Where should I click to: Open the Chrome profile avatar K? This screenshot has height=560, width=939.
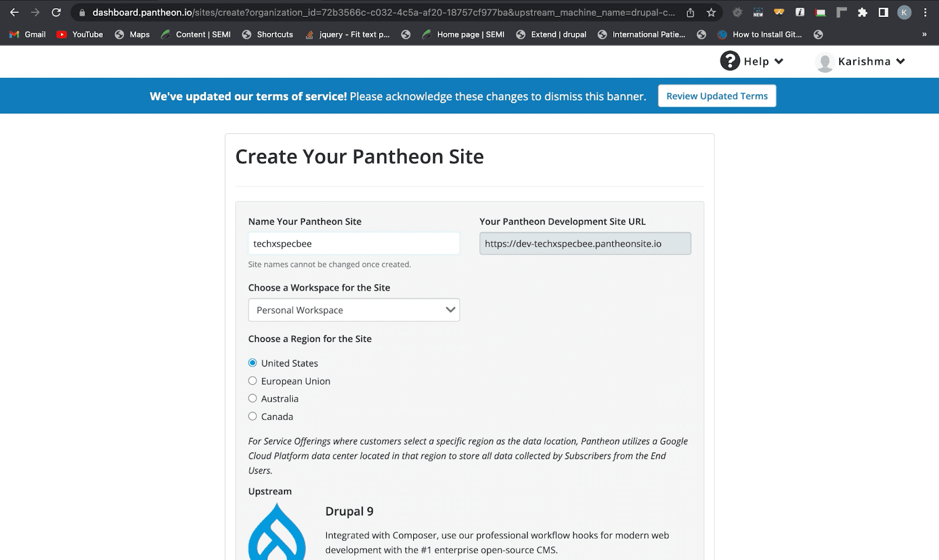point(904,12)
